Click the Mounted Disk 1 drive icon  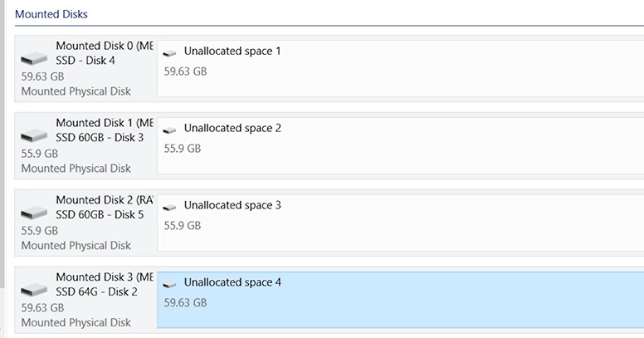[x=34, y=135]
